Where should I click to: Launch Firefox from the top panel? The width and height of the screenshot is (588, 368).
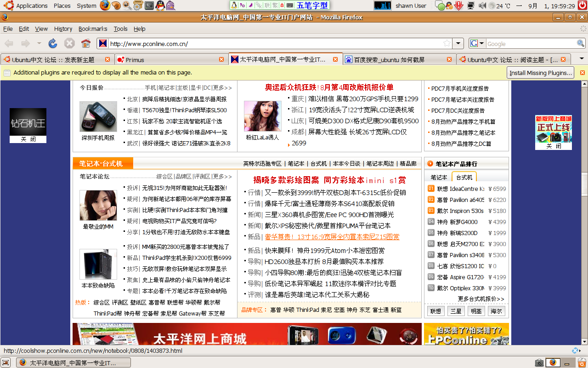(105, 6)
